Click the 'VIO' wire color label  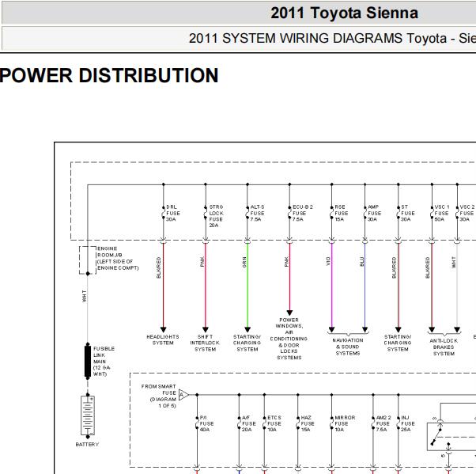(328, 261)
